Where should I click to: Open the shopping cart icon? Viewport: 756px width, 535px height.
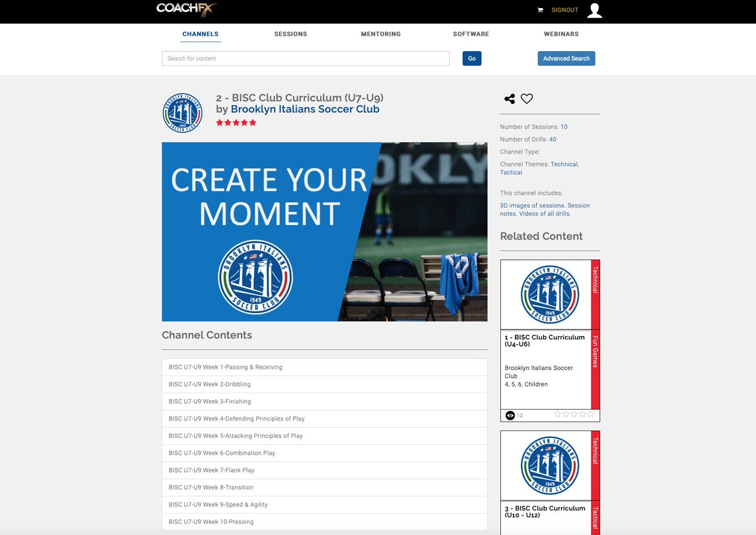click(x=540, y=10)
